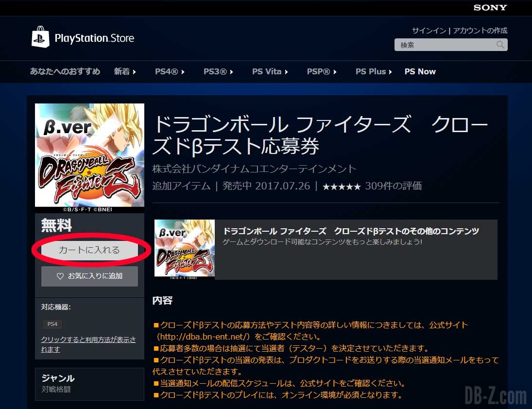532x409 pixels.
Task: Click the ジャンル heading
Action: 58,378
